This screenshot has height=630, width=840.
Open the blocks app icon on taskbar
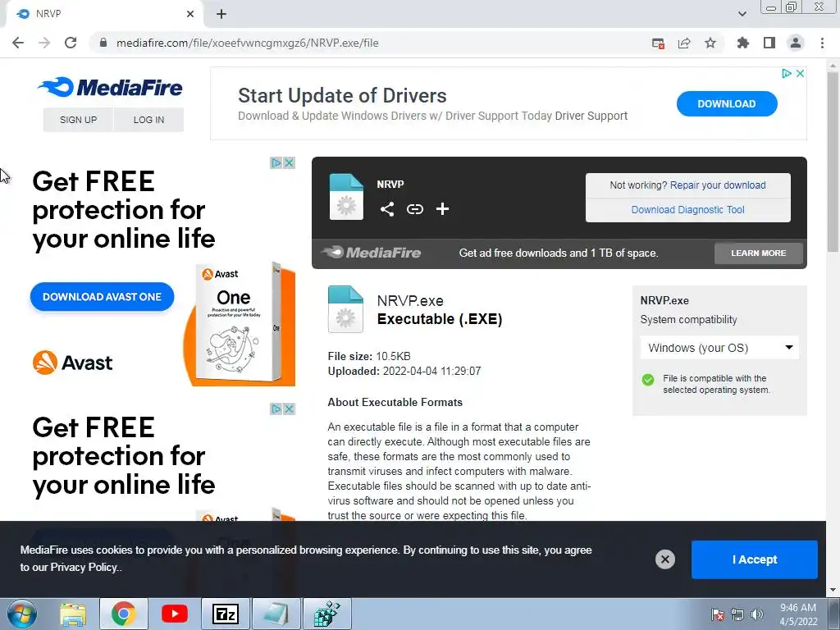point(327,614)
